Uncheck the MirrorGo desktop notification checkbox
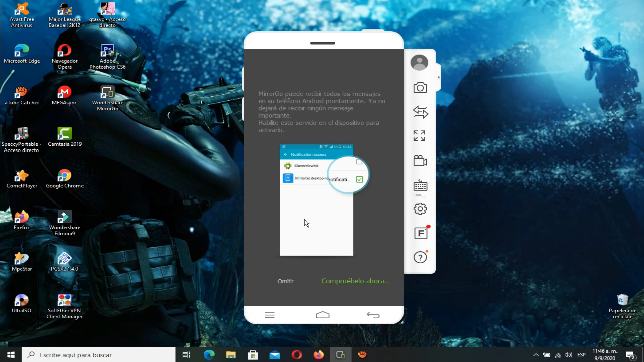The image size is (644, 362). tap(359, 179)
